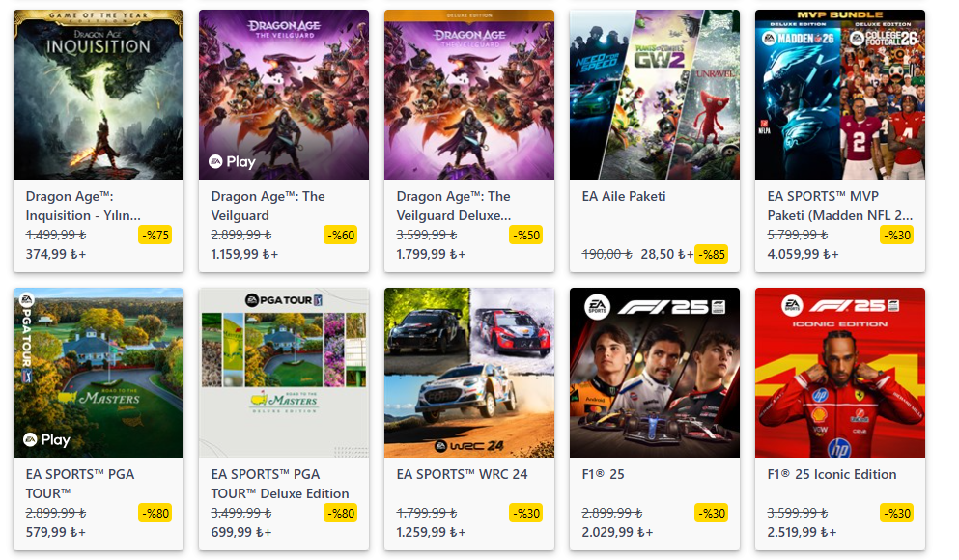Click the EA Play badge on PGA Tour cover
The width and height of the screenshot is (959, 560).
point(47,439)
